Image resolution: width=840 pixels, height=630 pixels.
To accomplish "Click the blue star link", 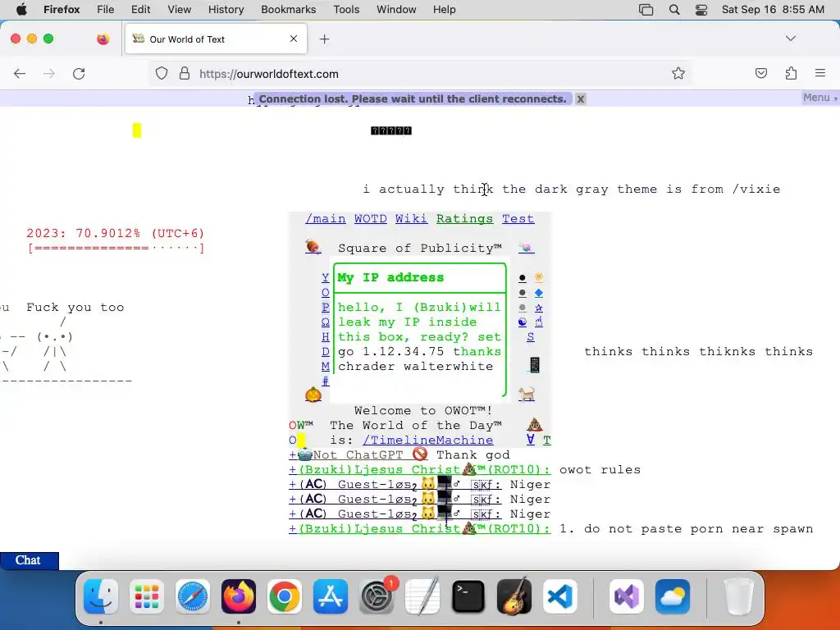I will [538, 308].
